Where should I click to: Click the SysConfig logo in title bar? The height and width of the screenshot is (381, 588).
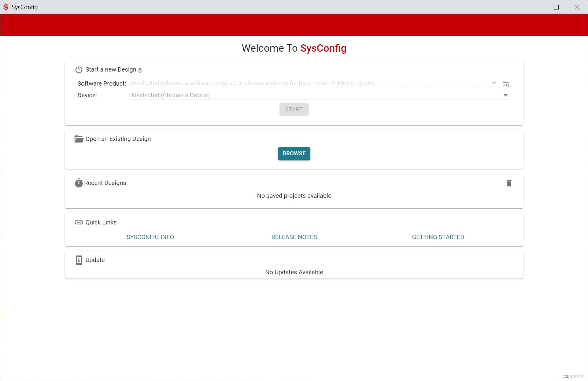click(x=6, y=7)
